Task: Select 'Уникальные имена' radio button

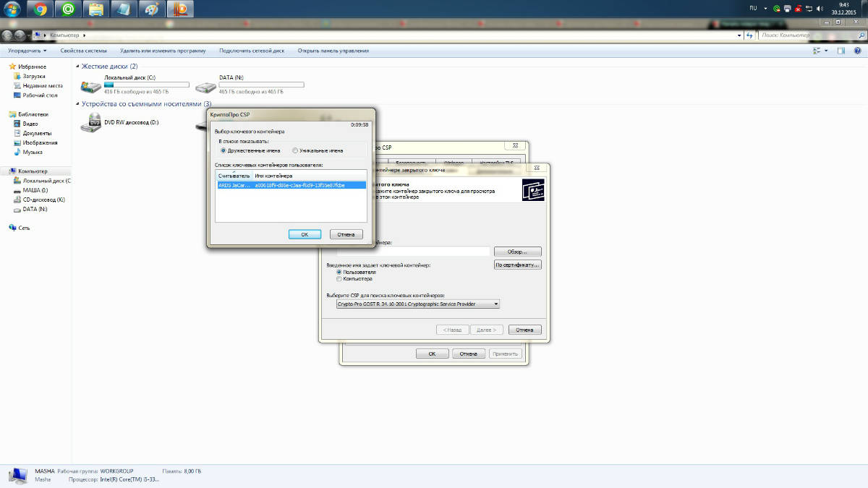Action: [295, 150]
